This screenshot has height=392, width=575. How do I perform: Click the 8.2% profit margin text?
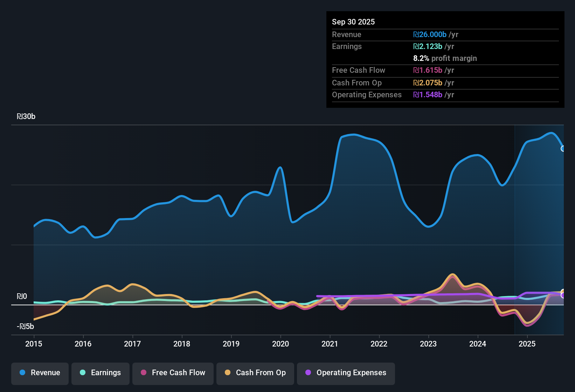point(445,58)
